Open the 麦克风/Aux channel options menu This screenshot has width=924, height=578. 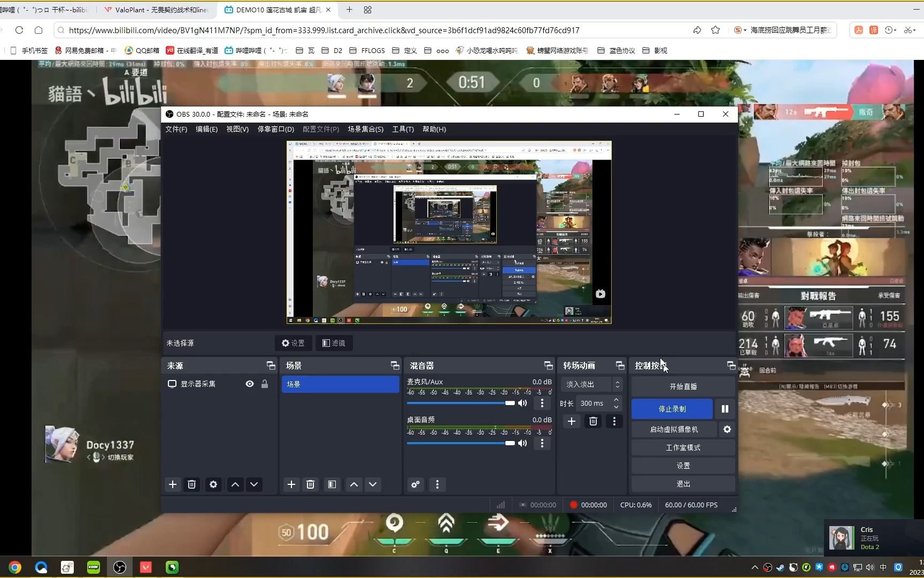[x=542, y=403]
